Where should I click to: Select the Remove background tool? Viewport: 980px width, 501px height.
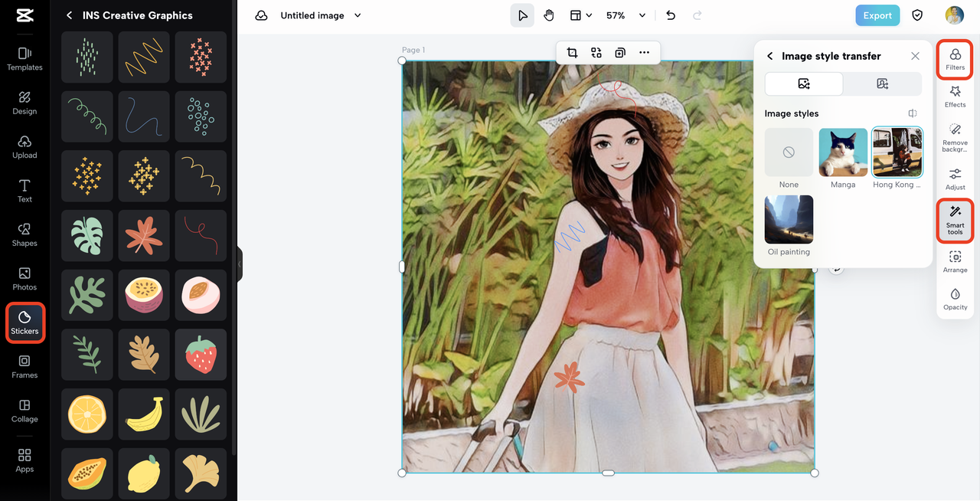955,138
